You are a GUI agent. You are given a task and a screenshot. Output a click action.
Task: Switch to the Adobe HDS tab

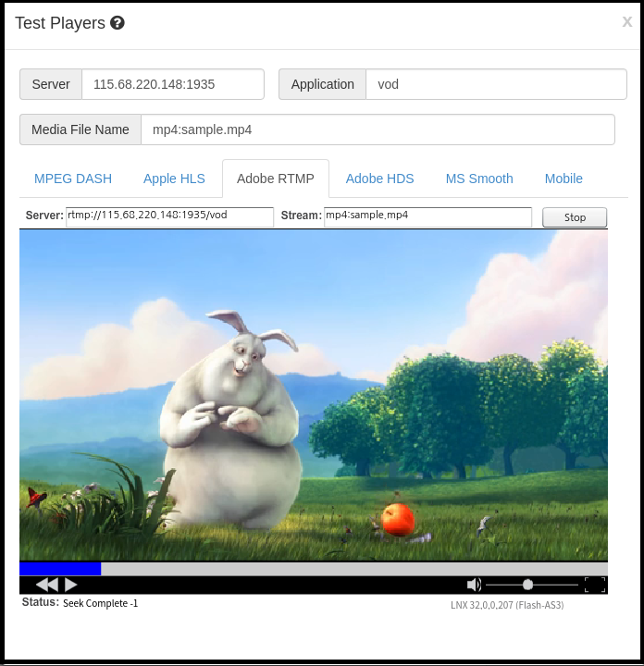point(379,179)
